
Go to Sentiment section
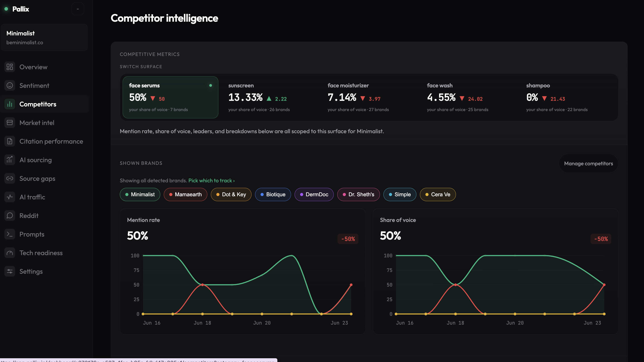pyautogui.click(x=34, y=85)
